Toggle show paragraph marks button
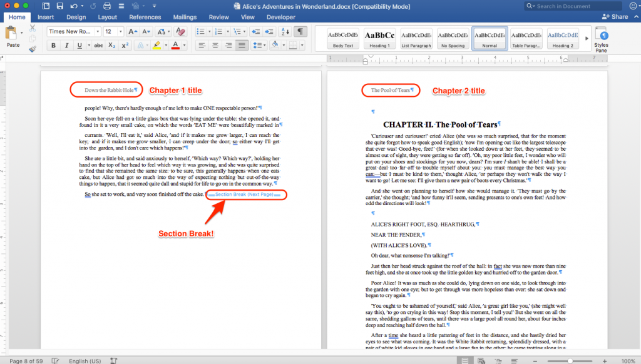The width and height of the screenshot is (641, 364). [300, 31]
